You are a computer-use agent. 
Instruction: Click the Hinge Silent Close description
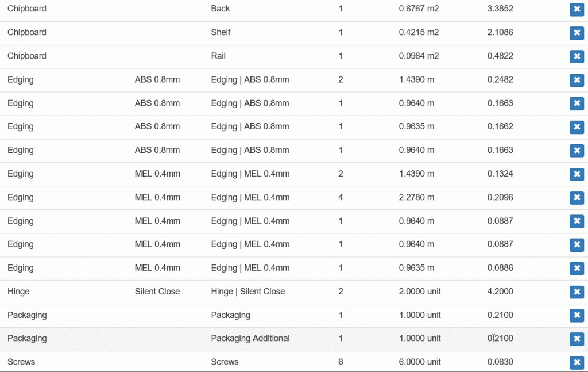248,292
